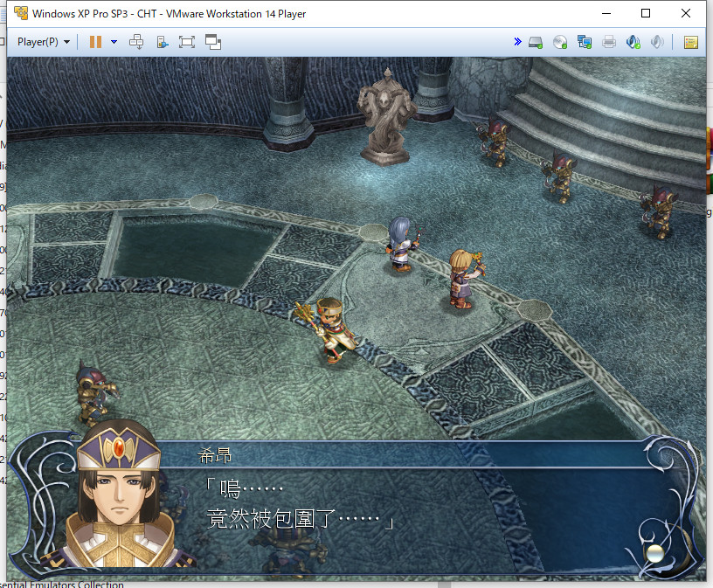The width and height of the screenshot is (713, 588).
Task: Click the hard disk device icon
Action: (x=536, y=42)
